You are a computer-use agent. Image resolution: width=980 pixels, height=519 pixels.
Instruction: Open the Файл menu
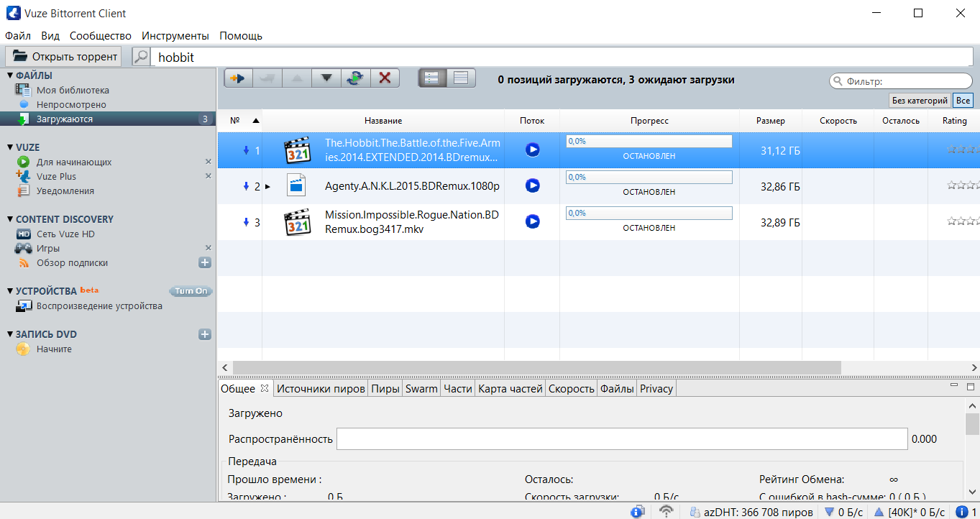18,35
